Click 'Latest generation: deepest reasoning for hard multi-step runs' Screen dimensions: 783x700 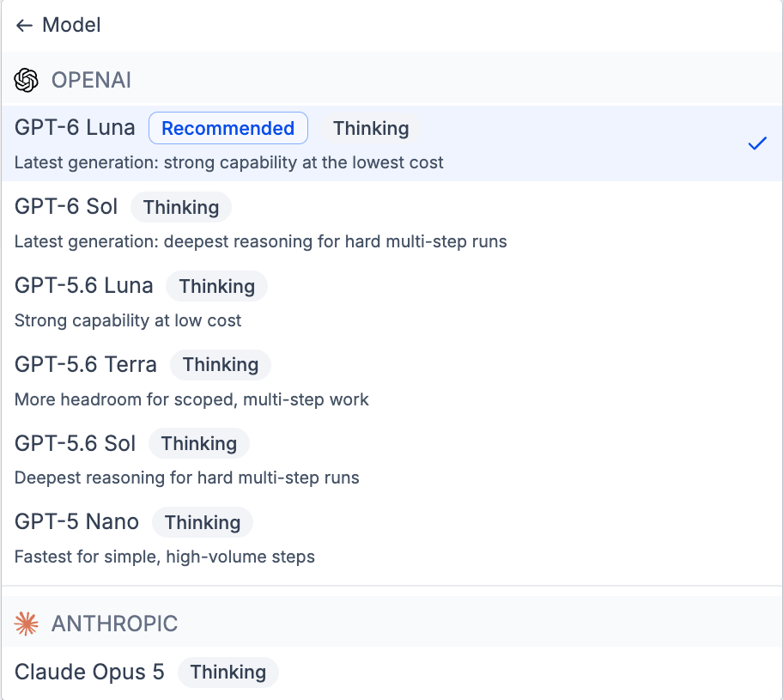(261, 241)
